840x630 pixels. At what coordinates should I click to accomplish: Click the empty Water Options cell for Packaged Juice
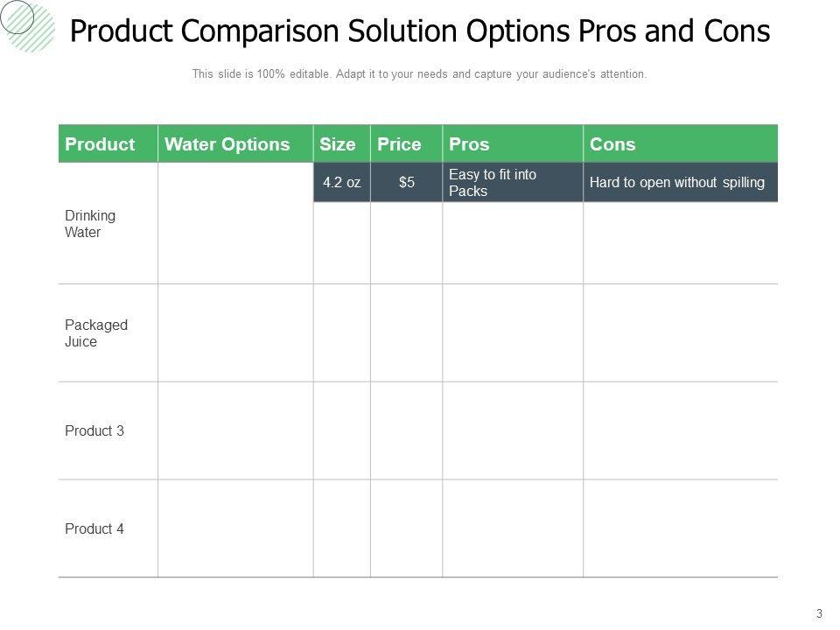[x=235, y=333]
